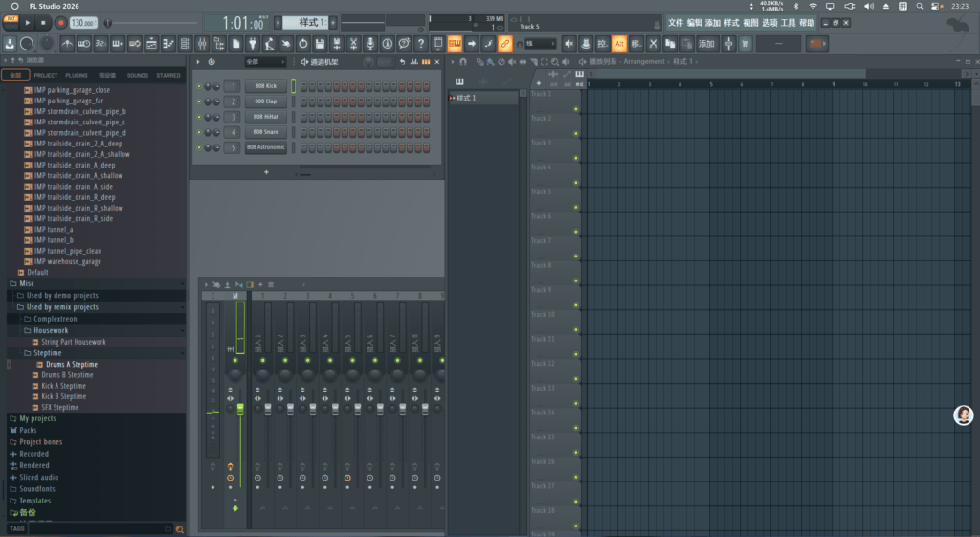Open the 选项 menu
Viewport: 980px width, 537px height.
770,23
